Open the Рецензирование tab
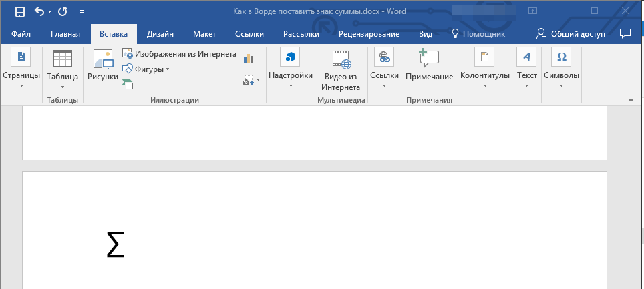This screenshot has width=644, height=289. [369, 34]
